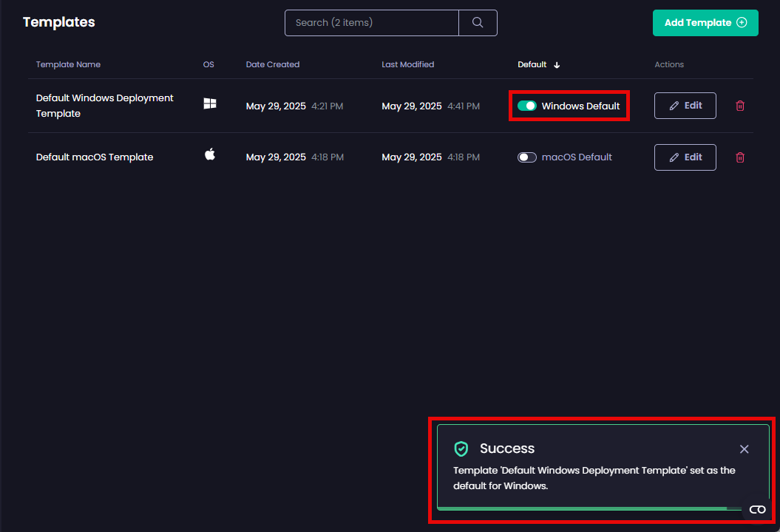Image resolution: width=780 pixels, height=532 pixels.
Task: Click the Success shield checkmark icon
Action: (461, 449)
